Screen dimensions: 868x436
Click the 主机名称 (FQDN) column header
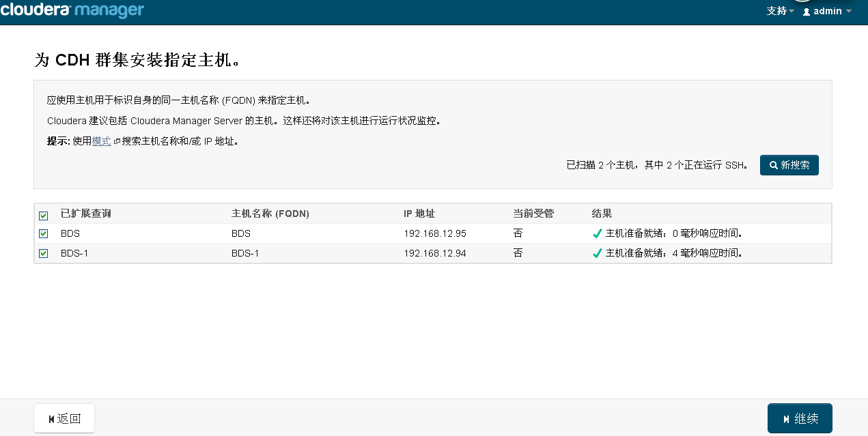click(270, 214)
